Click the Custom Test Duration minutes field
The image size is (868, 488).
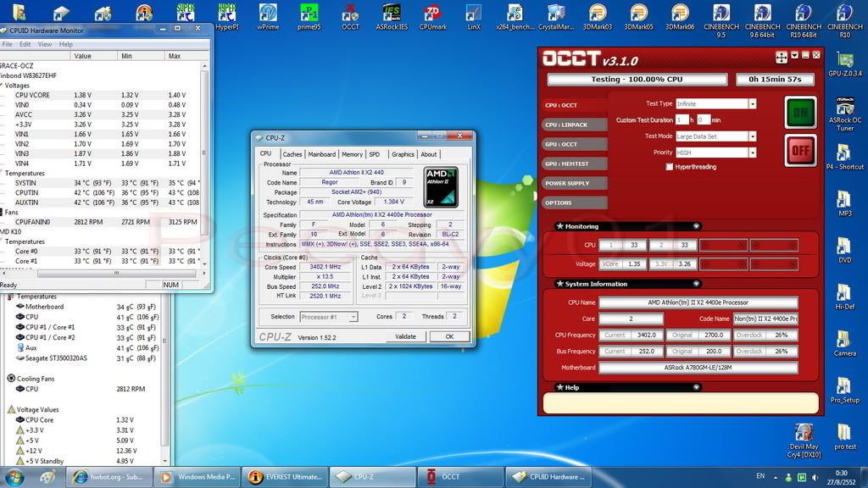pyautogui.click(x=703, y=119)
